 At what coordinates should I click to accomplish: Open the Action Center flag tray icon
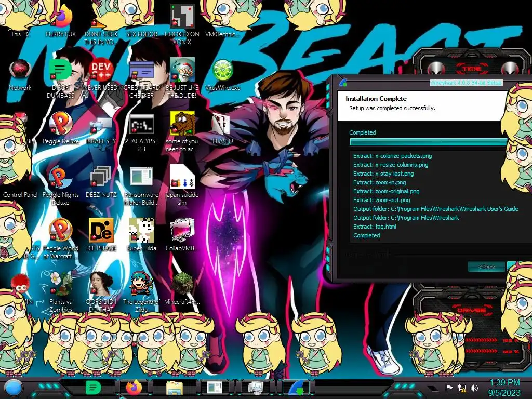(449, 388)
